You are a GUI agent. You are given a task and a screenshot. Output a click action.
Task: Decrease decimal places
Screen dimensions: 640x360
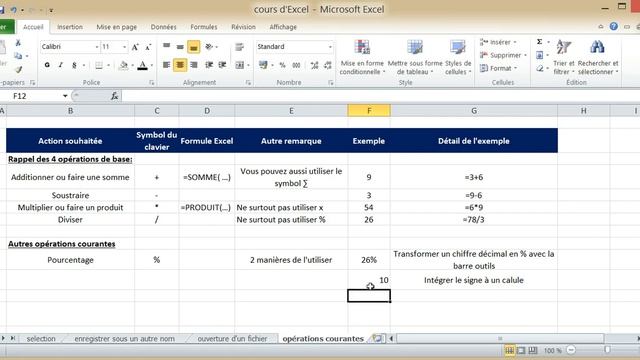point(328,65)
